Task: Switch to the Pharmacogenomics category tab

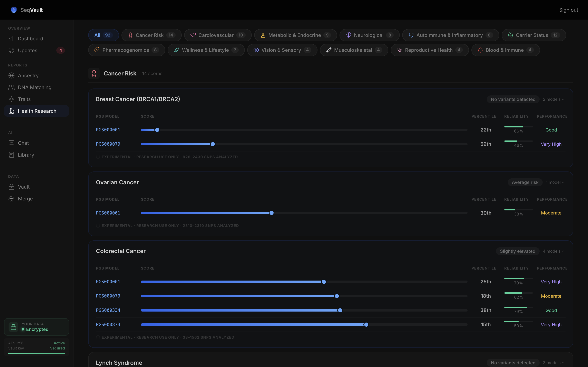Action: (126, 50)
